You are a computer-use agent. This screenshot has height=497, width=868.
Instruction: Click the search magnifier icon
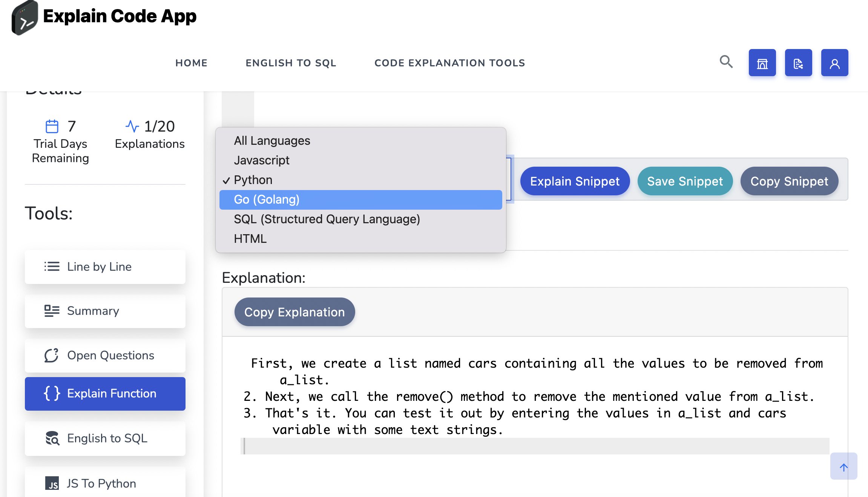726,61
